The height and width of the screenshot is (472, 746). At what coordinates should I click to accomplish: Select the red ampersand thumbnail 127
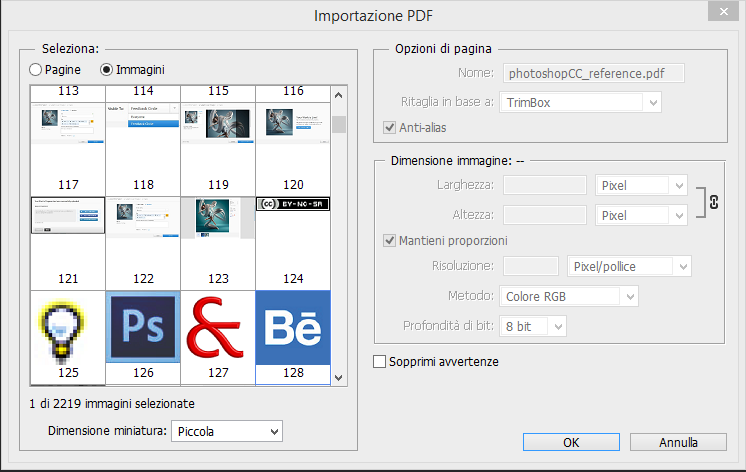(x=218, y=338)
